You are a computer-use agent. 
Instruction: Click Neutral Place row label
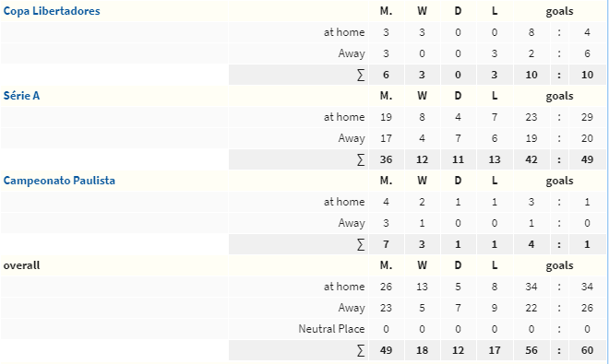pos(331,329)
